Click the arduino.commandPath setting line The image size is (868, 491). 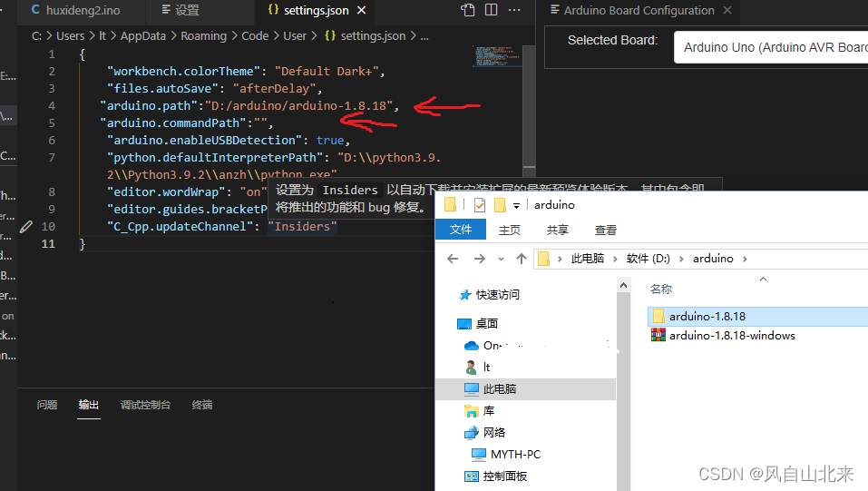coord(187,123)
